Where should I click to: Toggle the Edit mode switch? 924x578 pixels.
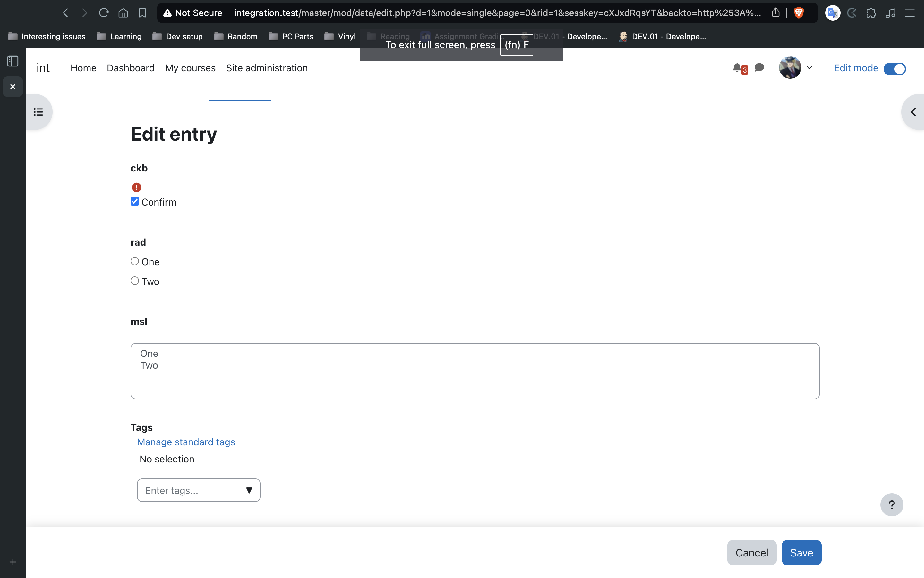coord(894,69)
